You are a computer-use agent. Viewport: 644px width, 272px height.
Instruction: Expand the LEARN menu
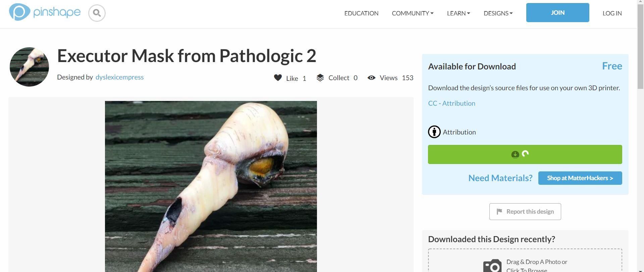pos(458,13)
